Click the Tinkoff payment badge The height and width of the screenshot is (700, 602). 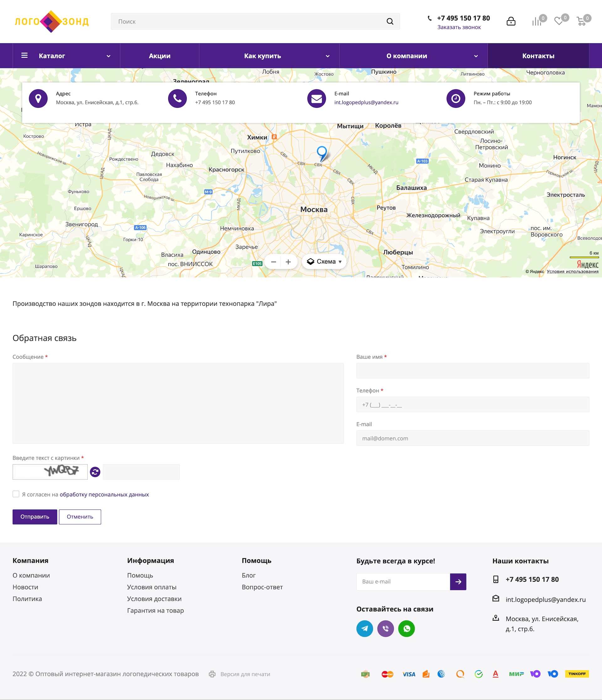click(x=577, y=674)
